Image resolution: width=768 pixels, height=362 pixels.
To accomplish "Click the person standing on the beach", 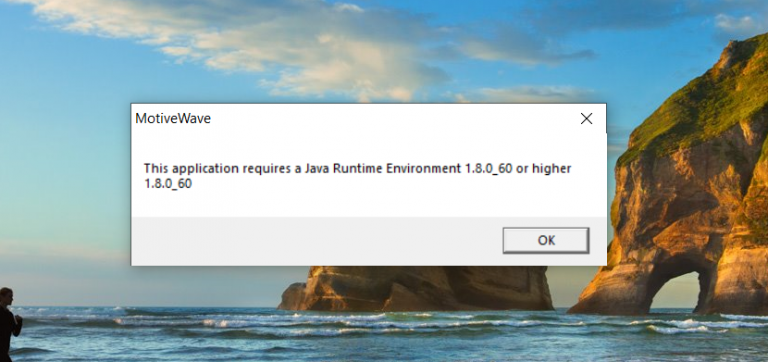I will pyautogui.click(x=8, y=323).
